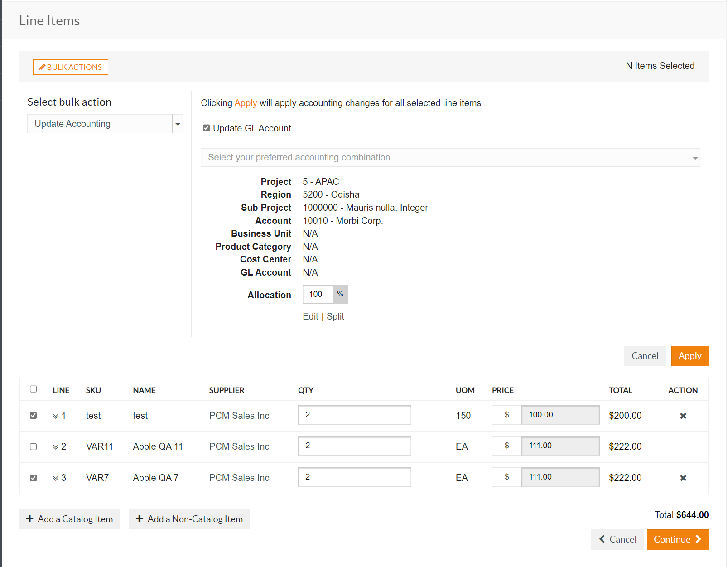
Task: Click the NAME column header
Action: pos(144,390)
